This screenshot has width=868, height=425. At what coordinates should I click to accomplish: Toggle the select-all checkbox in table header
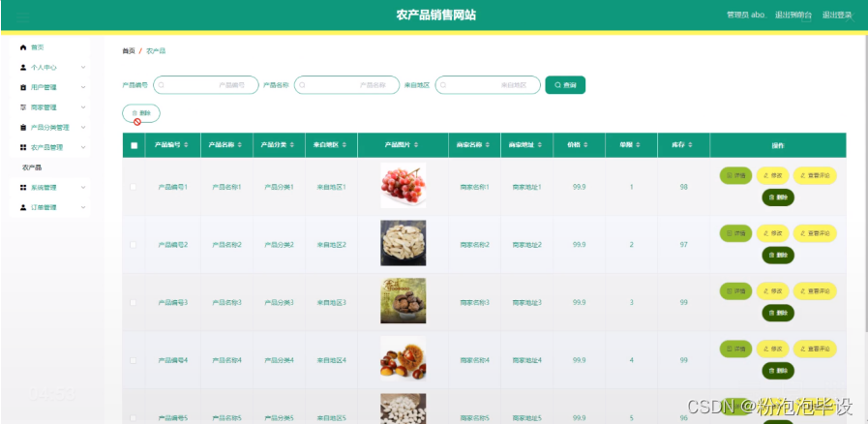134,145
